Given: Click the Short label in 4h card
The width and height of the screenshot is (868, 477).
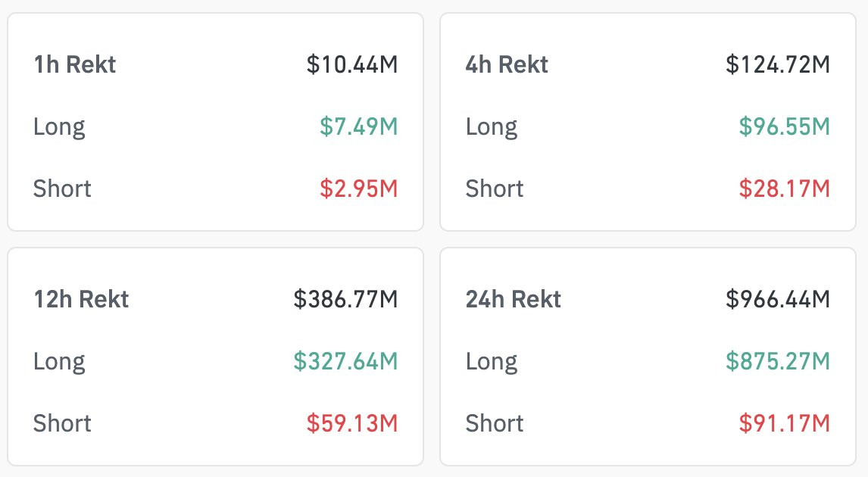Looking at the screenshot, I should point(495,188).
